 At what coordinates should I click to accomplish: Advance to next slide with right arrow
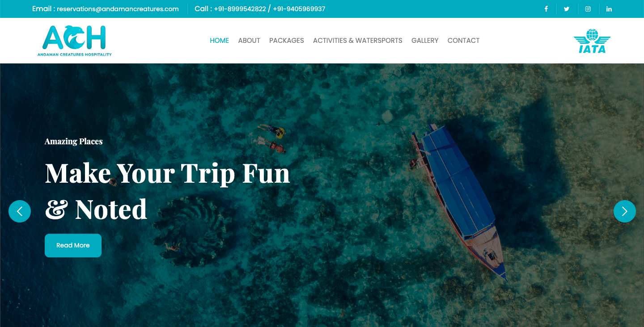click(x=625, y=211)
